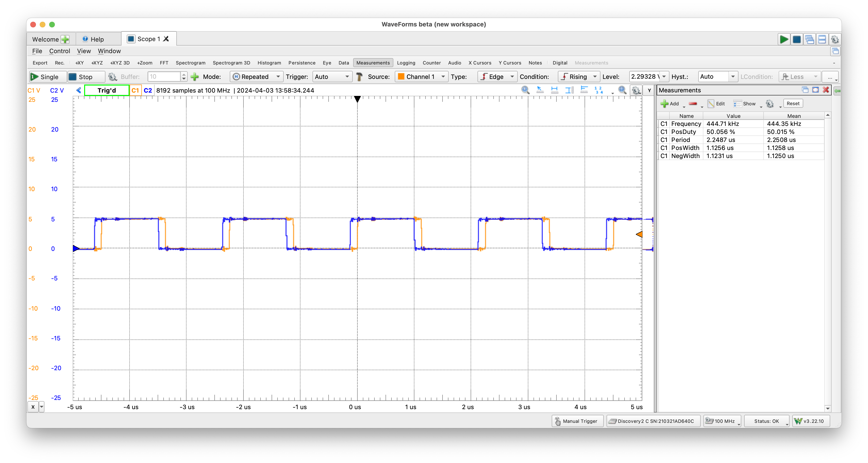868x463 pixels.
Task: Toggle the FFT view
Action: pos(164,63)
